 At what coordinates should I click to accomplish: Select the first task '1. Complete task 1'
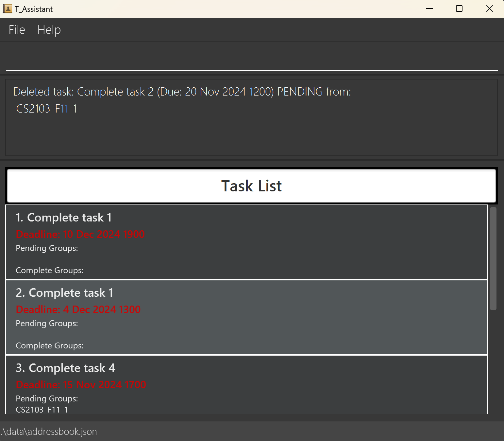[64, 218]
